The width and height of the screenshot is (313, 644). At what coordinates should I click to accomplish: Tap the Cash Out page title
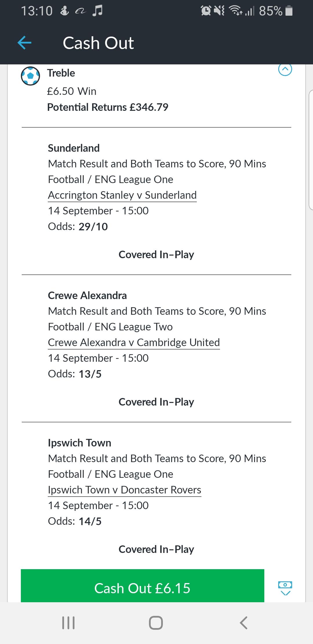98,43
